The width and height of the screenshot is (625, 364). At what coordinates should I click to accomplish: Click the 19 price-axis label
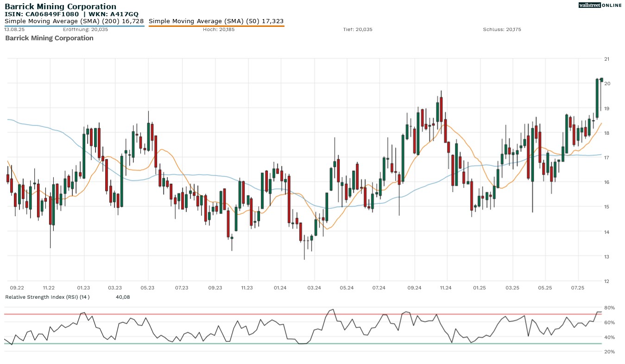click(606, 108)
